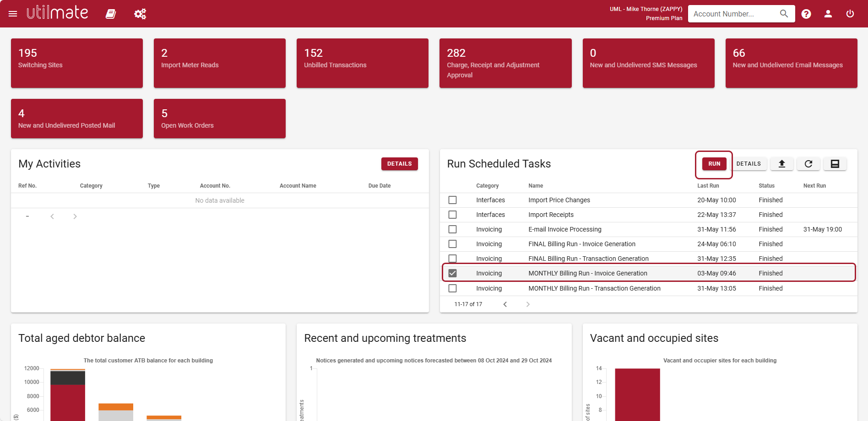Go to next page in Scheduled Tasks

[528, 304]
